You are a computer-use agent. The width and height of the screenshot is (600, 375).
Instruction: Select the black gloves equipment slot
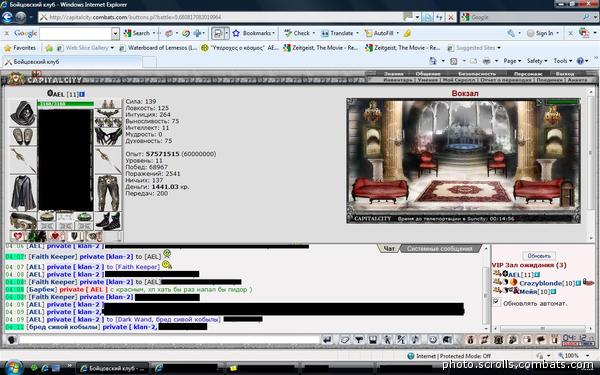pos(108,136)
